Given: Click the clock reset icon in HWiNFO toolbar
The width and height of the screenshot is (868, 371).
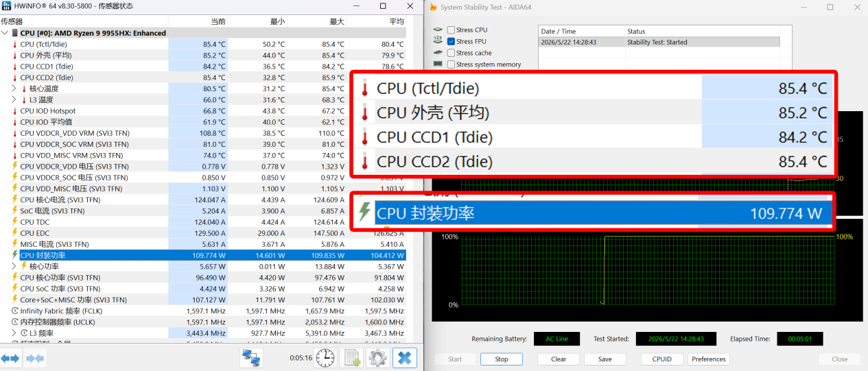Looking at the screenshot, I should [326, 358].
